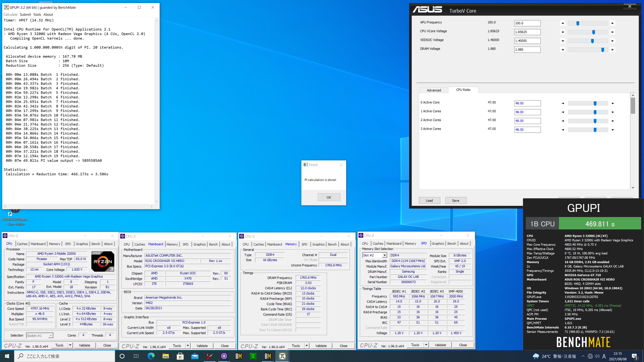Launch Microsoft Store from the taskbar

coord(180,356)
